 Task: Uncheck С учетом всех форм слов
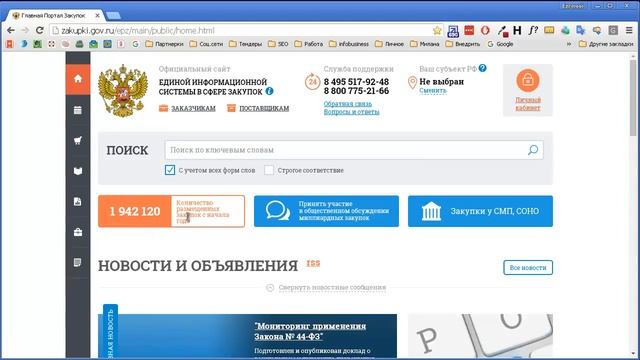pyautogui.click(x=170, y=170)
